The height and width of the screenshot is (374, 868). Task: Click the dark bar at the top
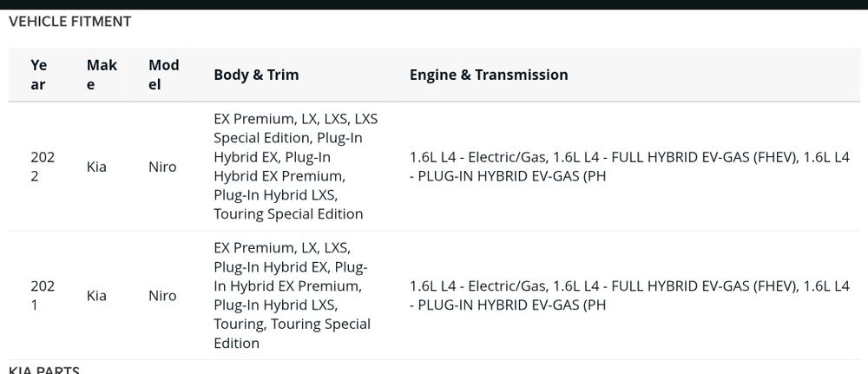pos(434,4)
